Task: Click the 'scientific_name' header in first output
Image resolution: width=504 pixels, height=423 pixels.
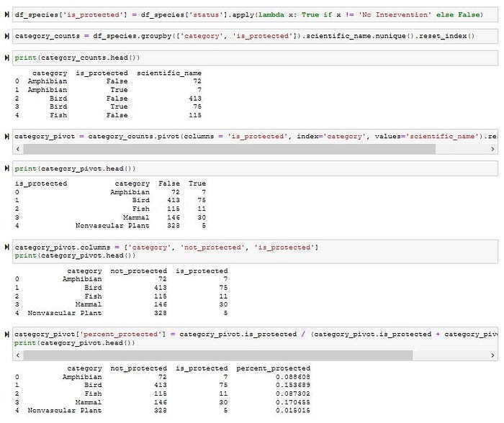Action: pos(169,73)
